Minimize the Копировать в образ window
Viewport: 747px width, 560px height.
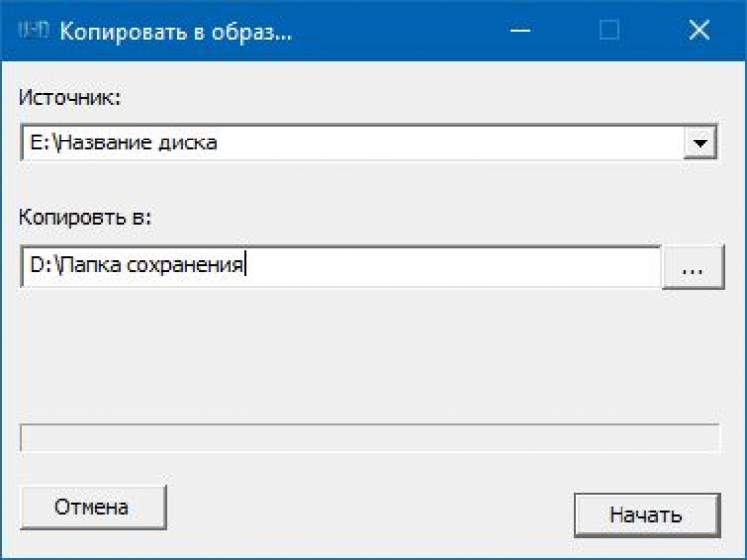pyautogui.click(x=519, y=31)
